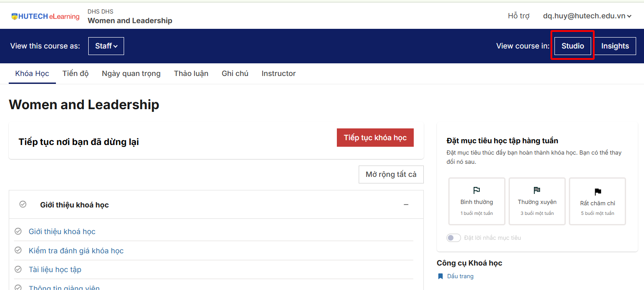Click the Tiếp tục khóa học button
The height and width of the screenshot is (290, 644).
click(375, 138)
